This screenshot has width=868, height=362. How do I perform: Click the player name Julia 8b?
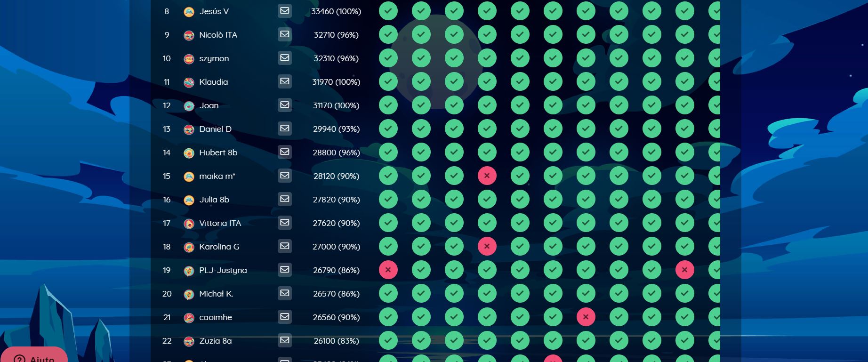coord(214,200)
